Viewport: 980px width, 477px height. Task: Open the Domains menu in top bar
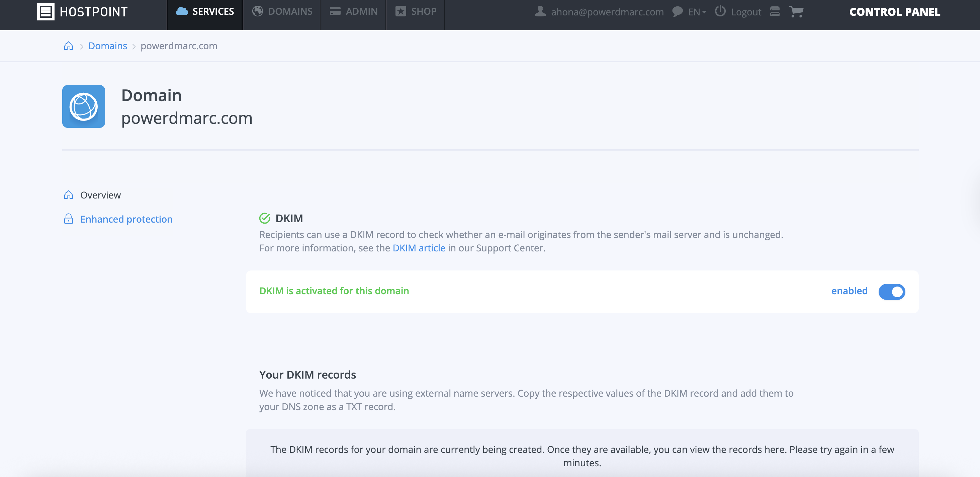[x=282, y=11]
